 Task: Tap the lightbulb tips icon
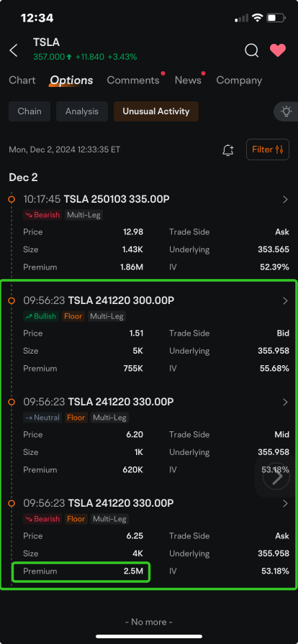pyautogui.click(x=286, y=111)
